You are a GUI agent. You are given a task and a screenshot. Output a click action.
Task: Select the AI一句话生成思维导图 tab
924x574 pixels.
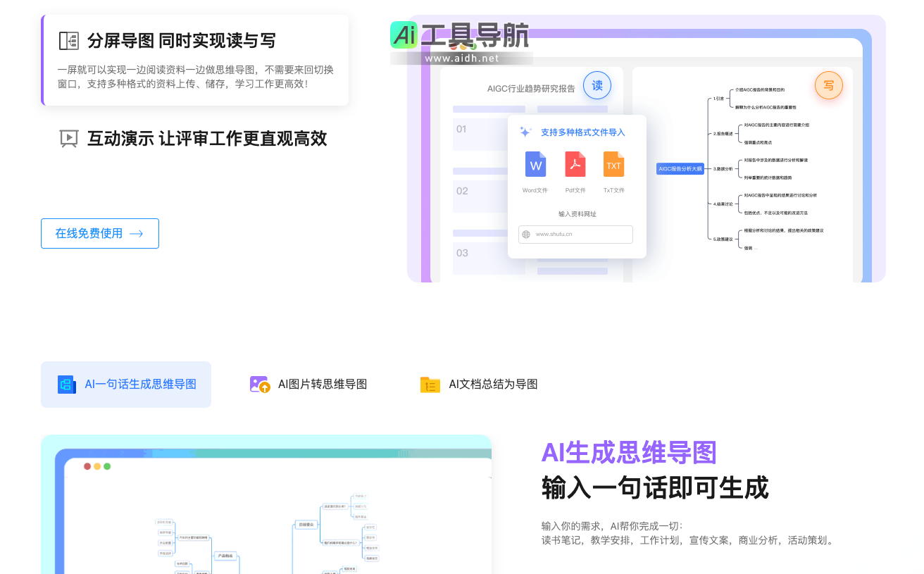(126, 385)
